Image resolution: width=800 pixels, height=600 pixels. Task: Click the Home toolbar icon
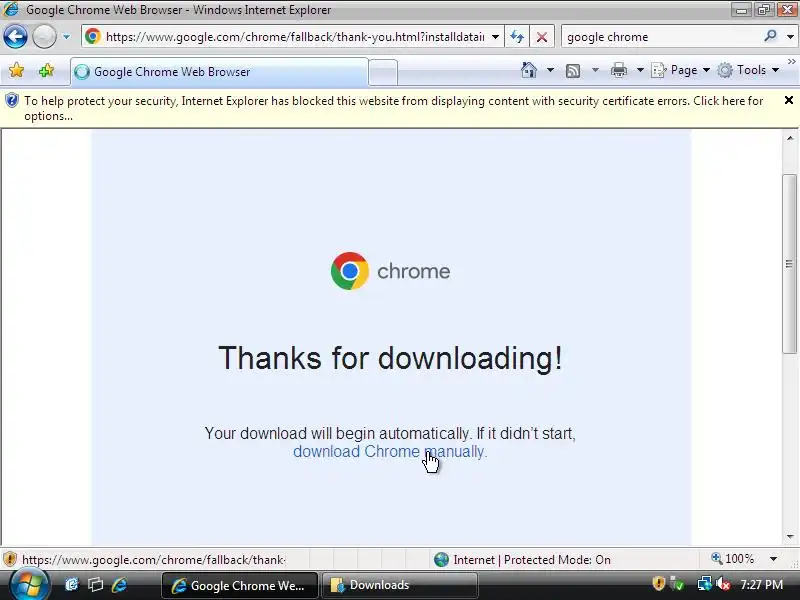click(529, 70)
